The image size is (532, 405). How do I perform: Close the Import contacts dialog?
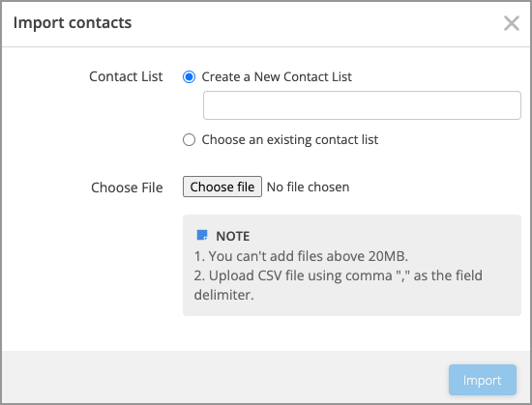[x=512, y=23]
